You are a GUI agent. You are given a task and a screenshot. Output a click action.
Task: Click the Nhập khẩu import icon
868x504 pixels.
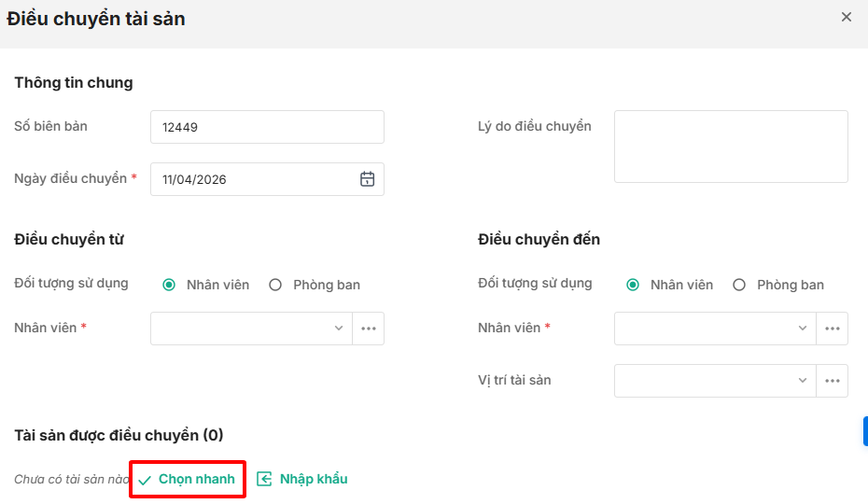click(x=265, y=479)
